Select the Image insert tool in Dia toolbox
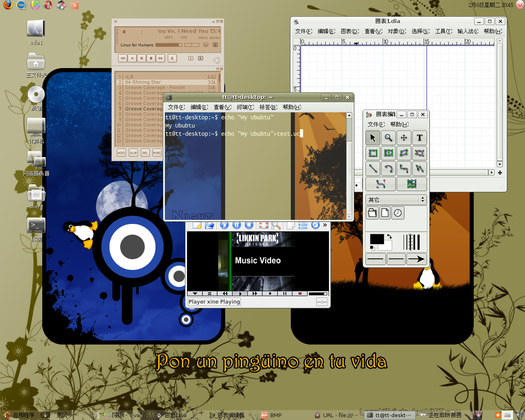The image size is (525, 420). (x=412, y=184)
